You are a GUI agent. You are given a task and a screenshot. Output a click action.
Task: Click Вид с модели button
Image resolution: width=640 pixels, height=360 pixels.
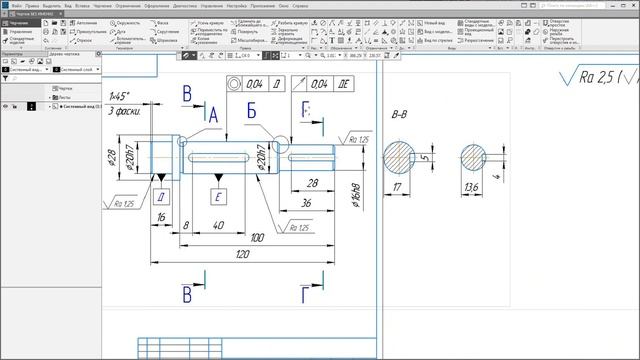[434, 32]
